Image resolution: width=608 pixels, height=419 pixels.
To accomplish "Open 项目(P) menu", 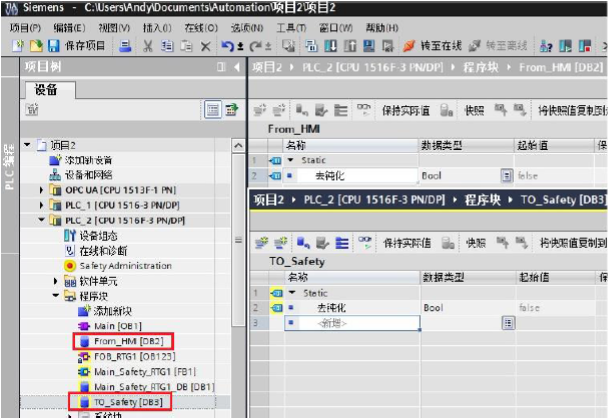I will pos(25,28).
